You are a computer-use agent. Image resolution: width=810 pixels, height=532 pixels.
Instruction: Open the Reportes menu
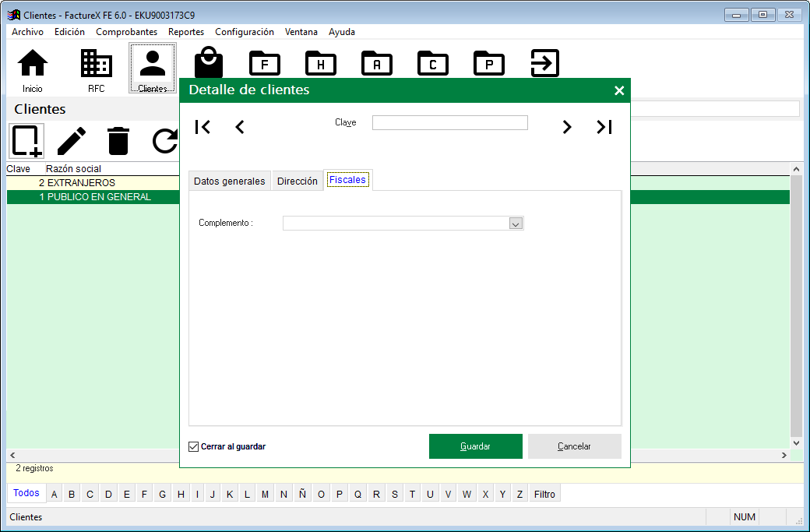click(186, 32)
